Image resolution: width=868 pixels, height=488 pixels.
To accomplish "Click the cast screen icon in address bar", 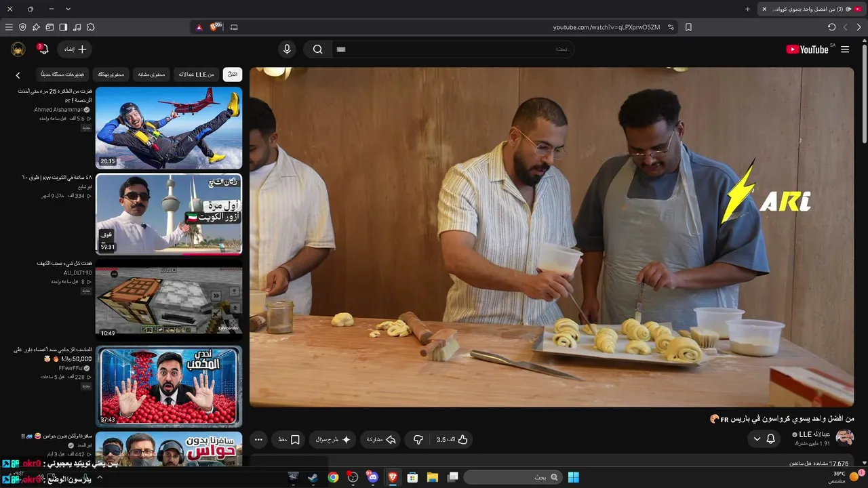I will 234,27.
